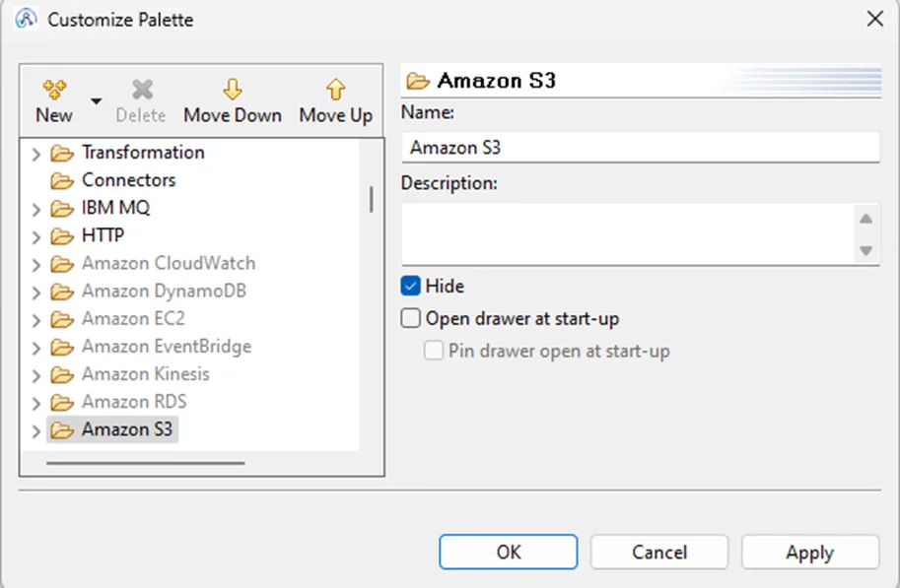Click the Apply button
The height and width of the screenshot is (588, 900).
click(810, 552)
